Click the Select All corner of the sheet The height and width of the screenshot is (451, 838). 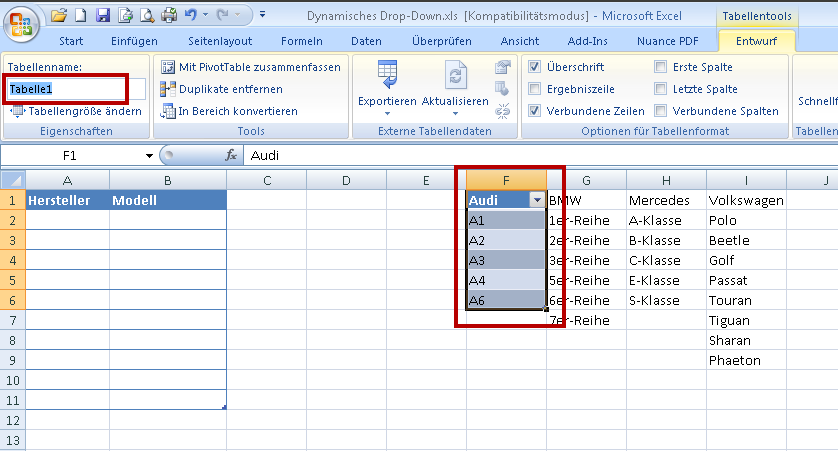coord(13,180)
